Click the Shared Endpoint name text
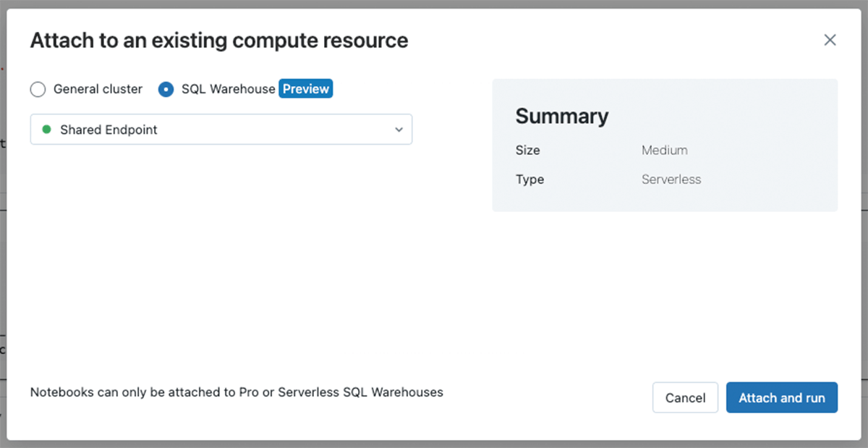The height and width of the screenshot is (448, 868). pos(109,130)
